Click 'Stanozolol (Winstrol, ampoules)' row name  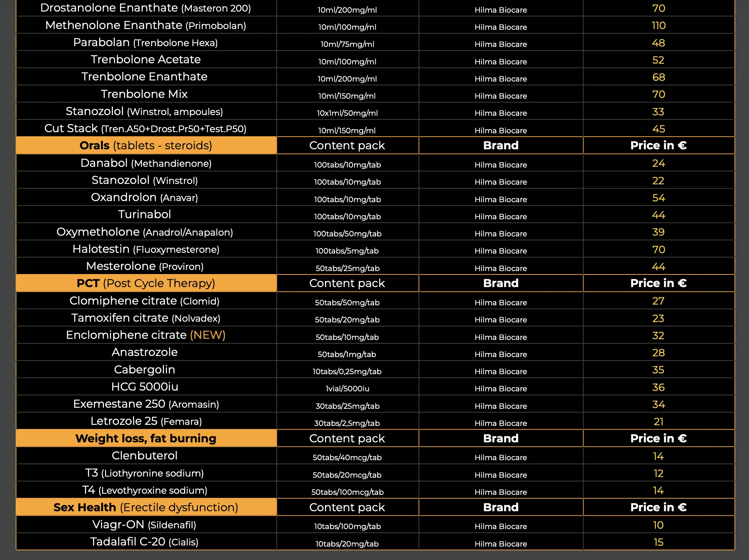[x=145, y=111]
